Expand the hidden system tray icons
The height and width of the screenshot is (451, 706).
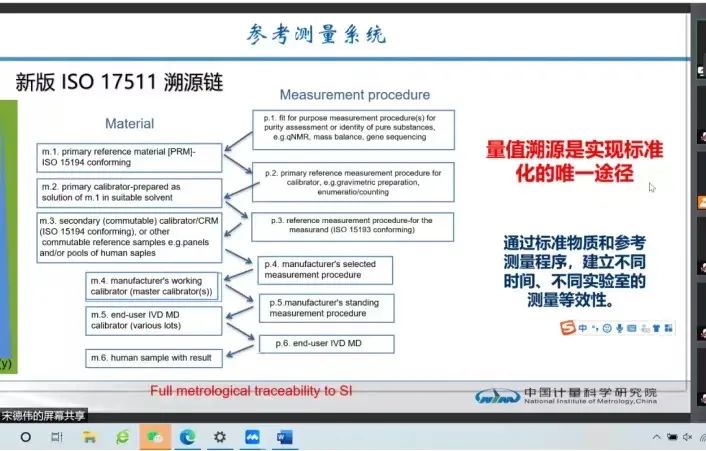click(x=657, y=437)
